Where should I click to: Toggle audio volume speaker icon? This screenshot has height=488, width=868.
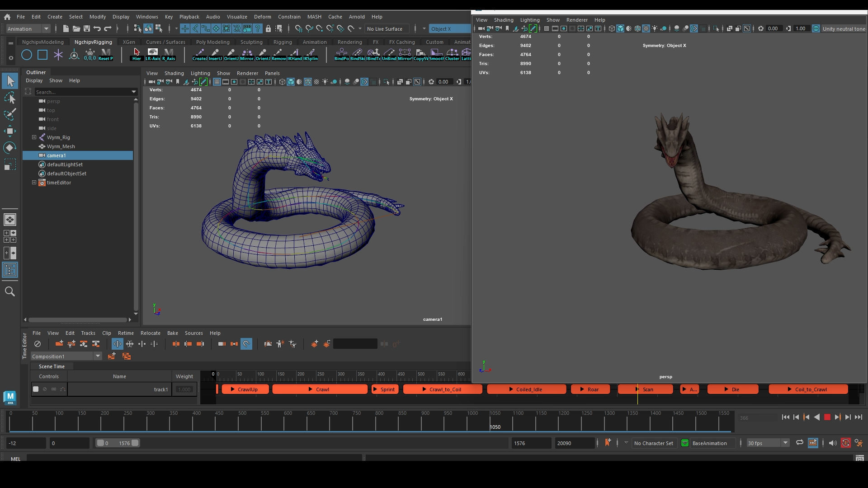(x=832, y=443)
